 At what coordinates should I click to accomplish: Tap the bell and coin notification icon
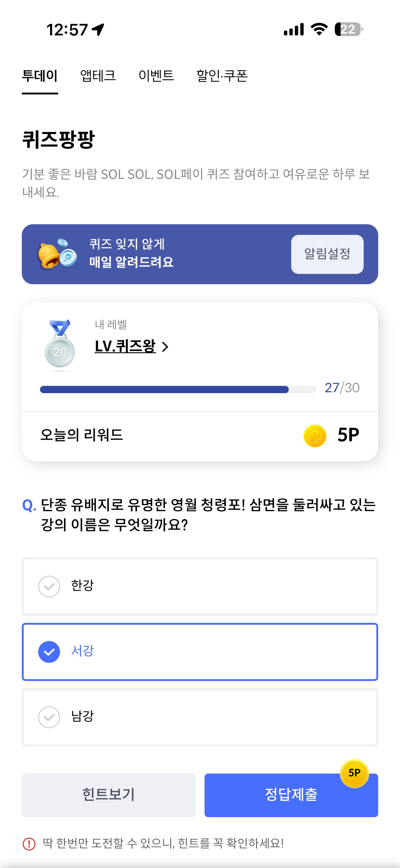57,254
